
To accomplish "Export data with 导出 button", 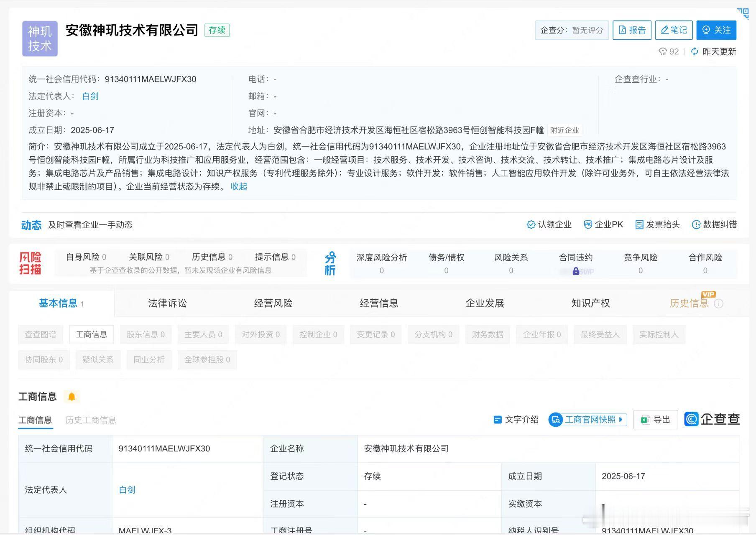I will [x=656, y=420].
